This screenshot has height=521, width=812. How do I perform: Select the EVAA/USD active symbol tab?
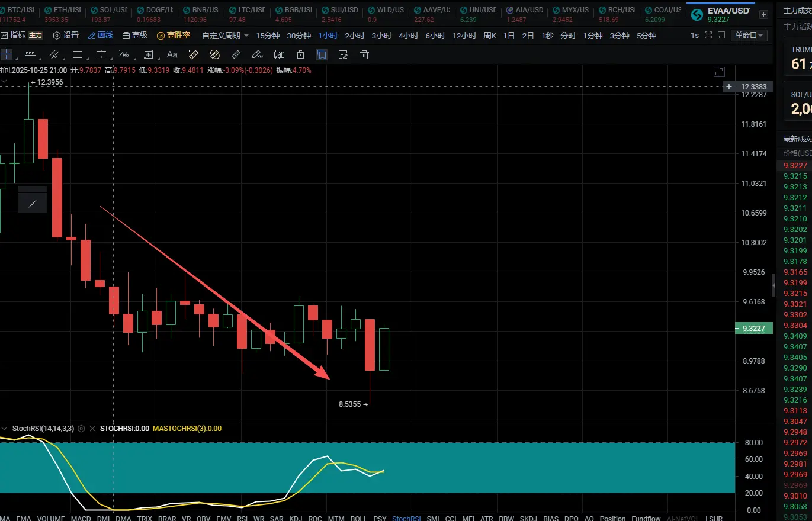[721, 14]
